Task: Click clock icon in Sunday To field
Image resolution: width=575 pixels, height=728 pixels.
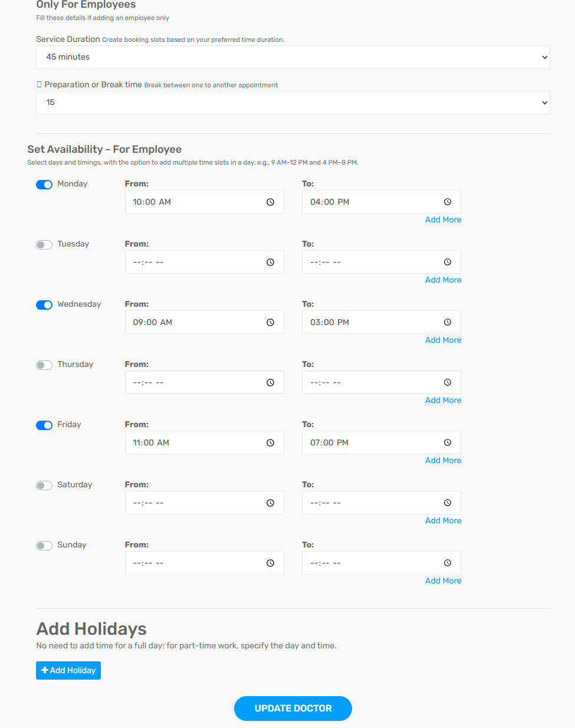Action: 448,563
